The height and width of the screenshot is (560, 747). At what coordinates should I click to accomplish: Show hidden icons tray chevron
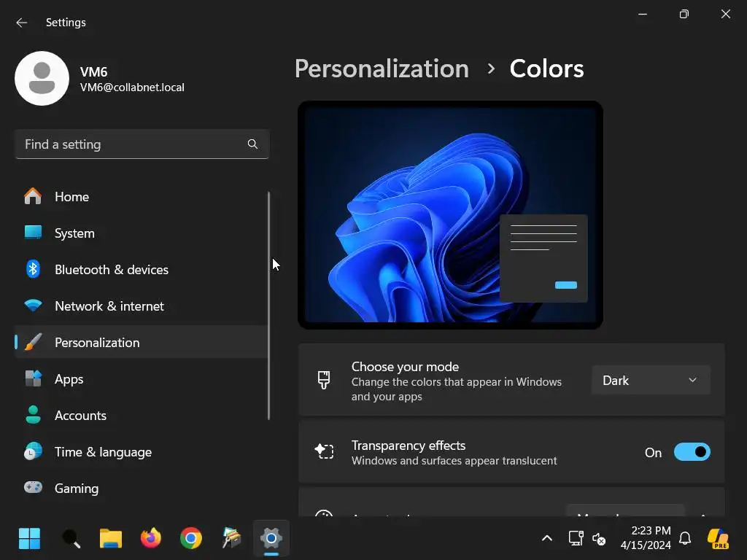click(x=547, y=539)
